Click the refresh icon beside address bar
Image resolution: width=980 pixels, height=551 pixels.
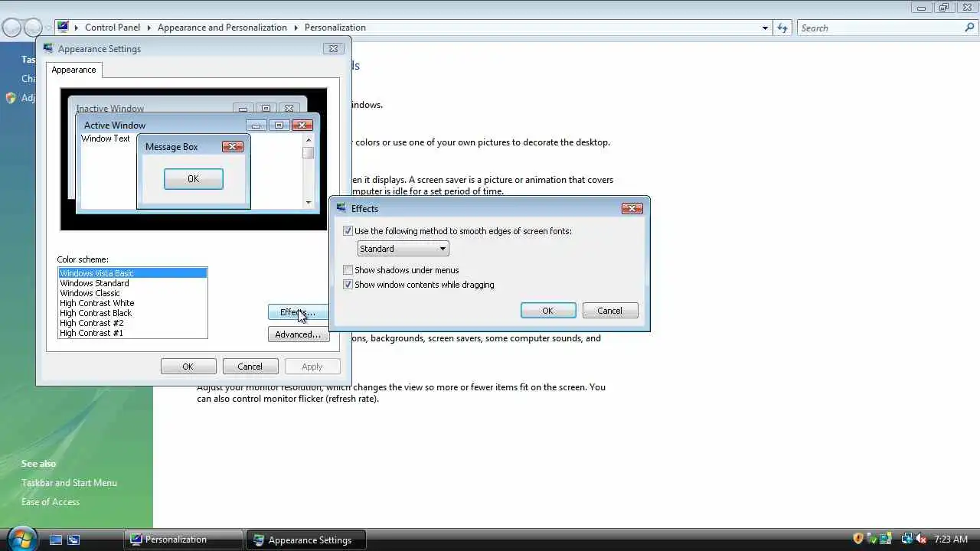[782, 28]
